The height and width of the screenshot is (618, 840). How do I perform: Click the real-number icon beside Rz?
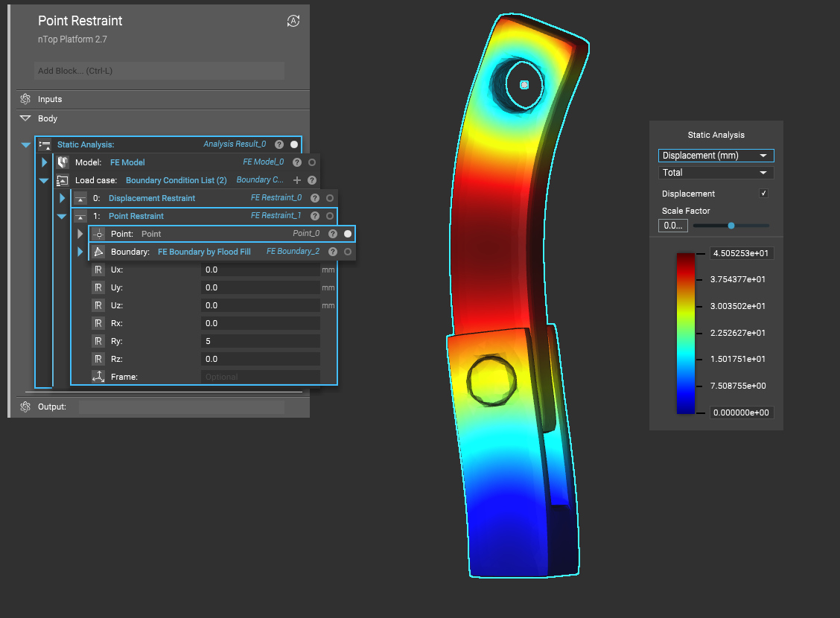(x=98, y=359)
